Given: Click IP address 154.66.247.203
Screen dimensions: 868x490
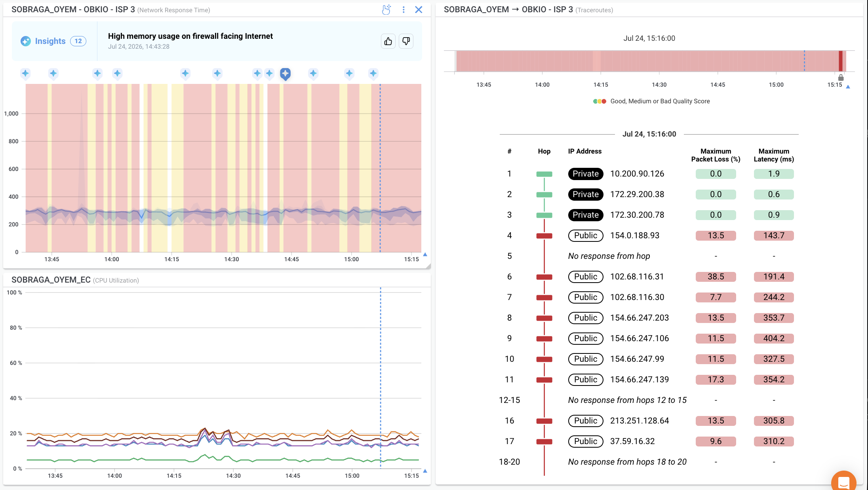Looking at the screenshot, I should (x=639, y=318).
